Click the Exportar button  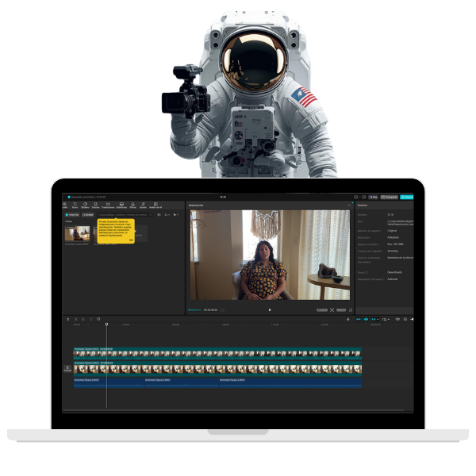tap(406, 197)
